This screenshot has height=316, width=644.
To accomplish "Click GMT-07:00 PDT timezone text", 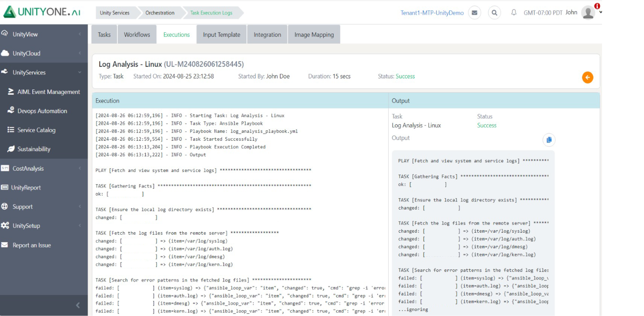I will (543, 13).
